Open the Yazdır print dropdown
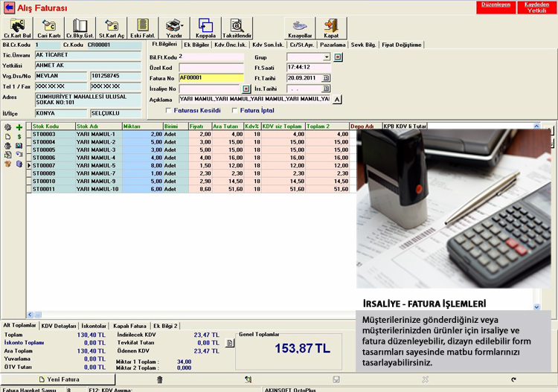 pos(174,28)
